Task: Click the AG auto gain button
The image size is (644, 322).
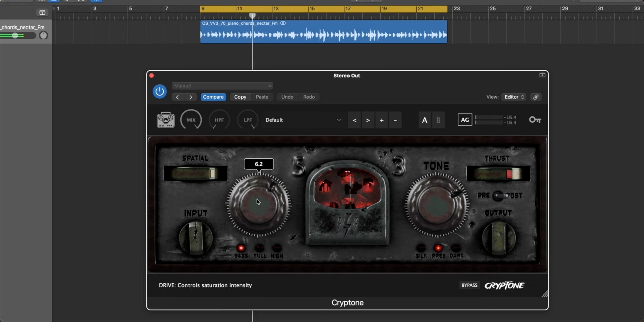Action: [465, 120]
